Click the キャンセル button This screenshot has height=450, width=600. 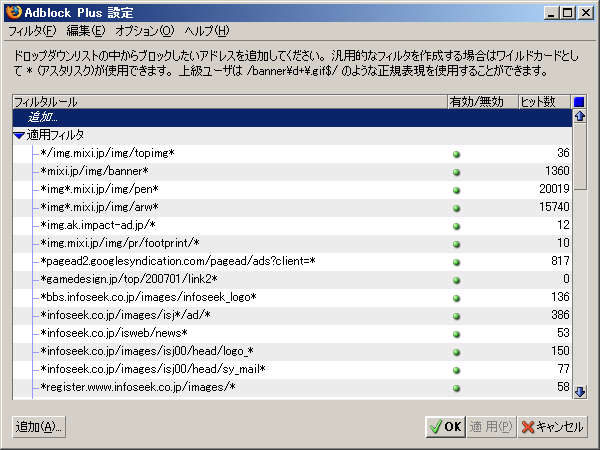[553, 427]
